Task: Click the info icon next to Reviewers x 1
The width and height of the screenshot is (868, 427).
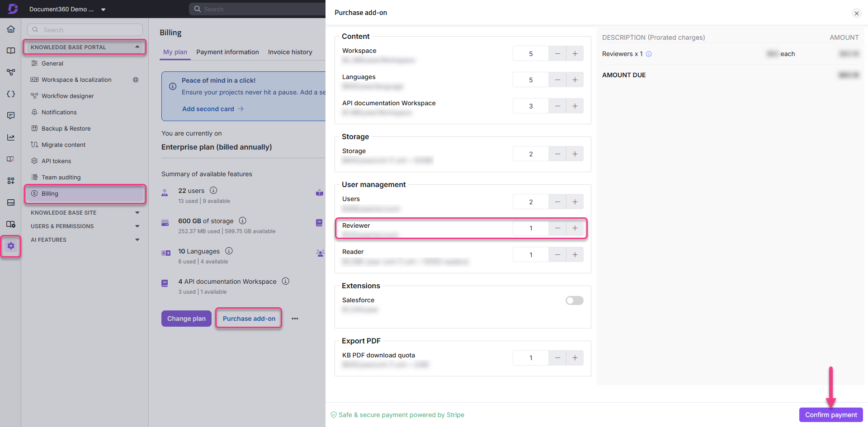Action: (x=649, y=54)
